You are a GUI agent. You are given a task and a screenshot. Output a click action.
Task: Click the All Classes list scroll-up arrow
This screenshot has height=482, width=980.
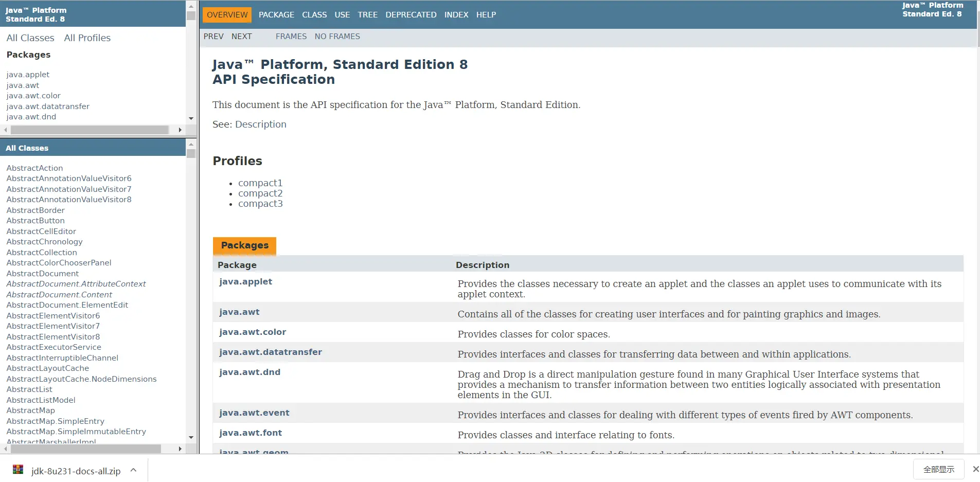(191, 144)
